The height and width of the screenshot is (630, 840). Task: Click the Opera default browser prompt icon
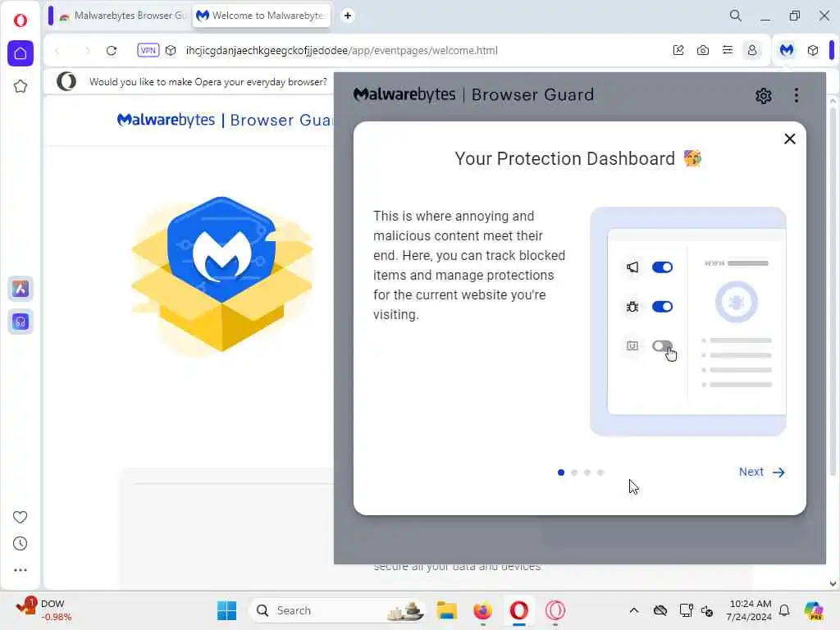coord(66,81)
